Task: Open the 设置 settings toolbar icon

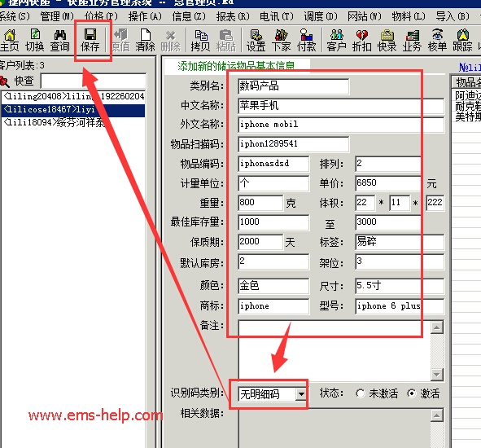Action: click(x=256, y=40)
